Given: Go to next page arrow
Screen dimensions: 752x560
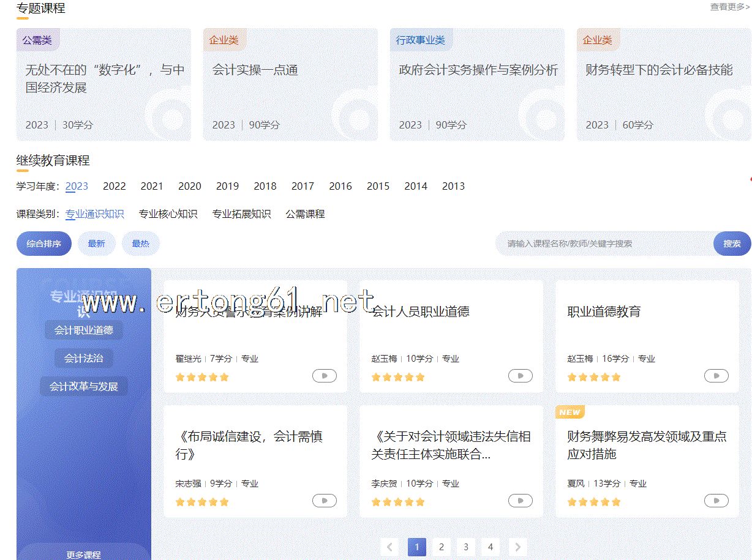Looking at the screenshot, I should pyautogui.click(x=518, y=547).
